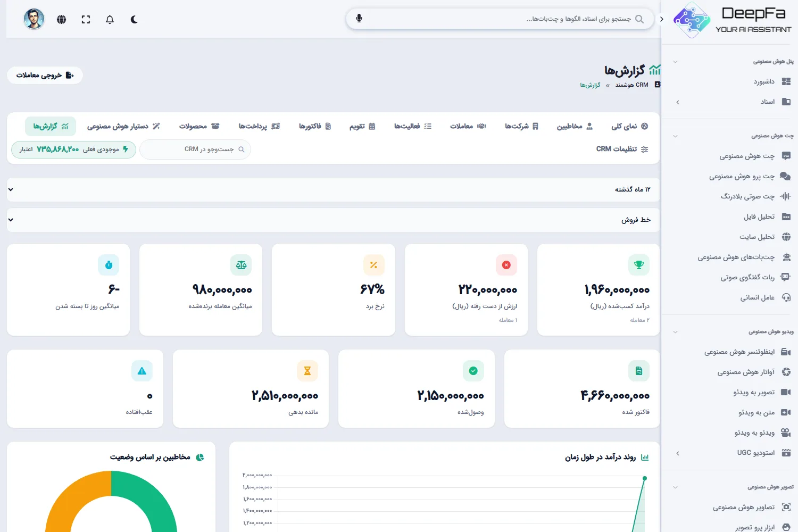Switch to the فاکتورها (Invoices) tab
Screen dimensions: 798x532
tap(315, 126)
